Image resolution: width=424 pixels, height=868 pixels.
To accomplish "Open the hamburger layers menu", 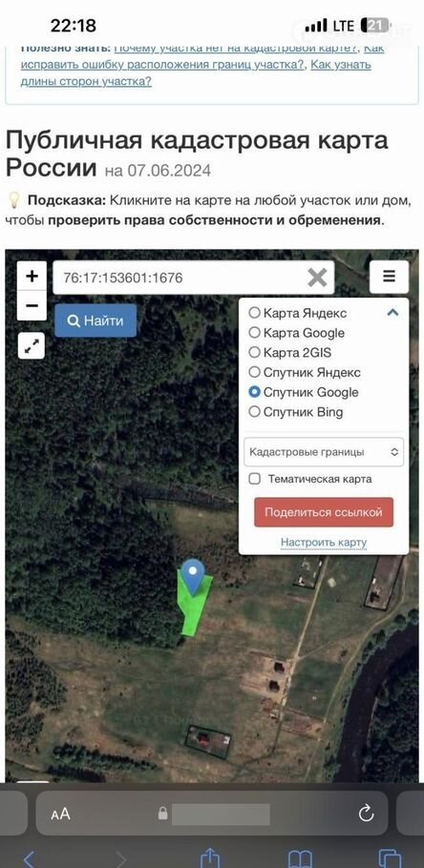I will 389,277.
